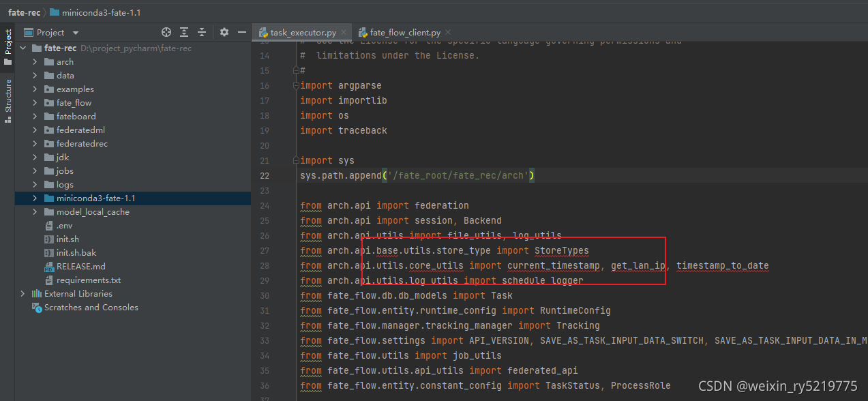The image size is (868, 401).
Task: Select External Libraries in tree
Action: point(78,294)
